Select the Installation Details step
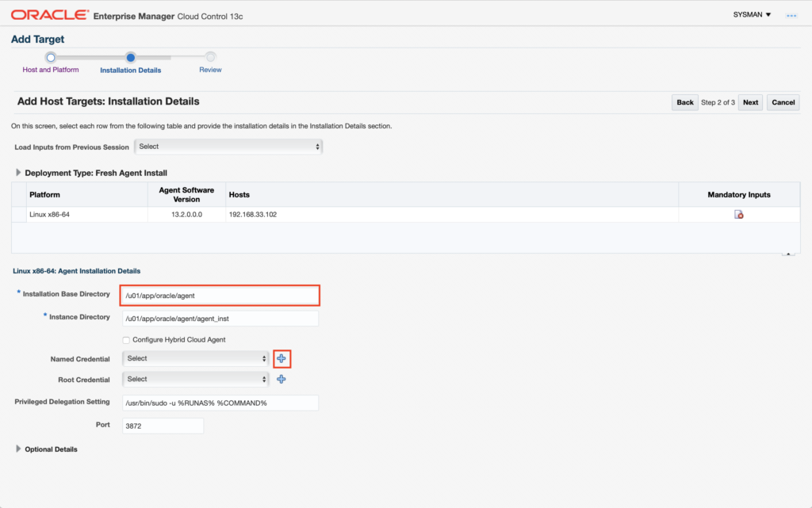 (131, 70)
